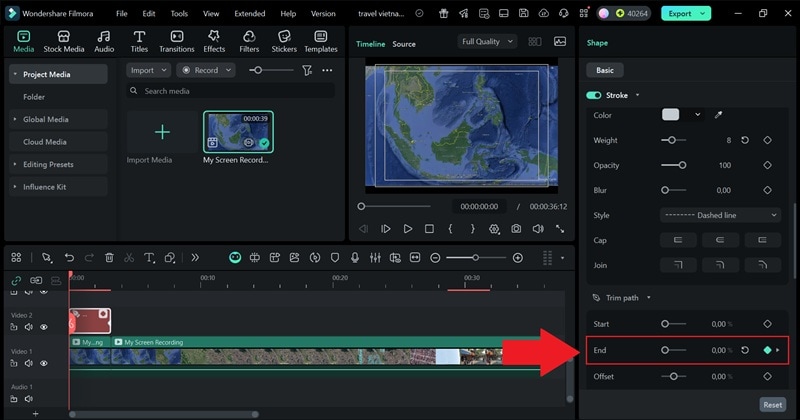Screen dimensions: 800x420
Task: Select the My Screen Recording thumbnail
Action: (x=238, y=132)
